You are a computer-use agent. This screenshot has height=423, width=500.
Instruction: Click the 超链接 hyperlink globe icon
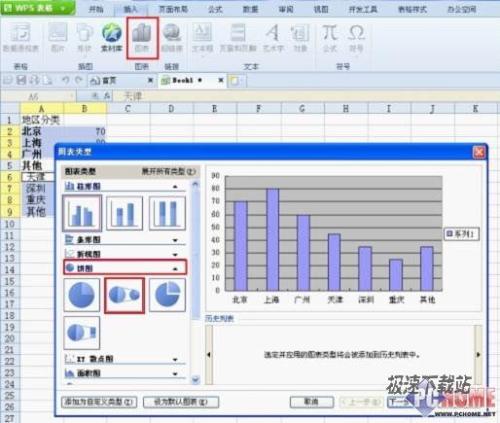point(172,37)
